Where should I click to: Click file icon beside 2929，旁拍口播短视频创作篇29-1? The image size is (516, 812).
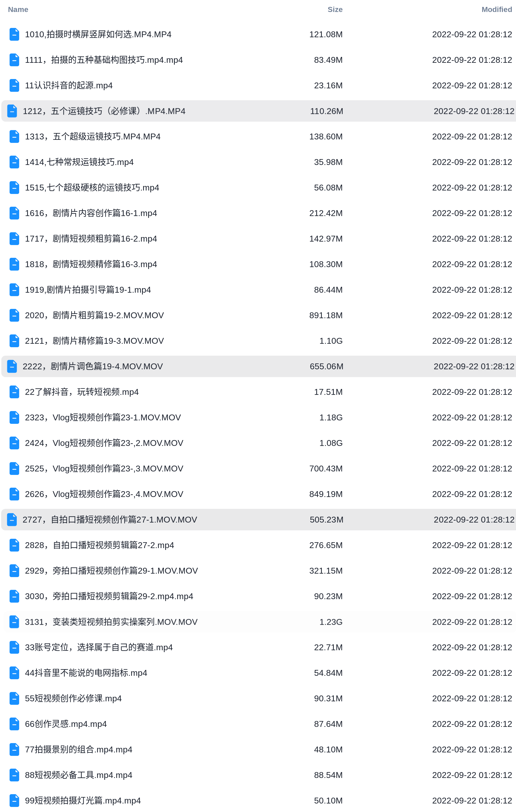tap(14, 571)
